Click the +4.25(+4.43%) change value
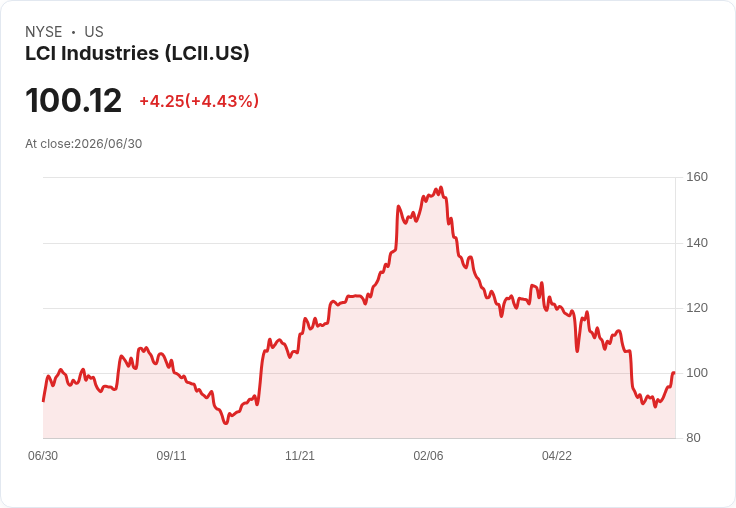Image resolution: width=736 pixels, height=508 pixels. pyautogui.click(x=199, y=101)
